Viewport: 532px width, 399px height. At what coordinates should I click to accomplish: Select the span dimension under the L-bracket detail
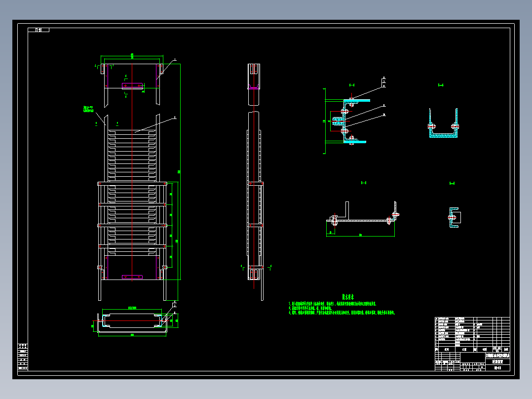pos(360,235)
